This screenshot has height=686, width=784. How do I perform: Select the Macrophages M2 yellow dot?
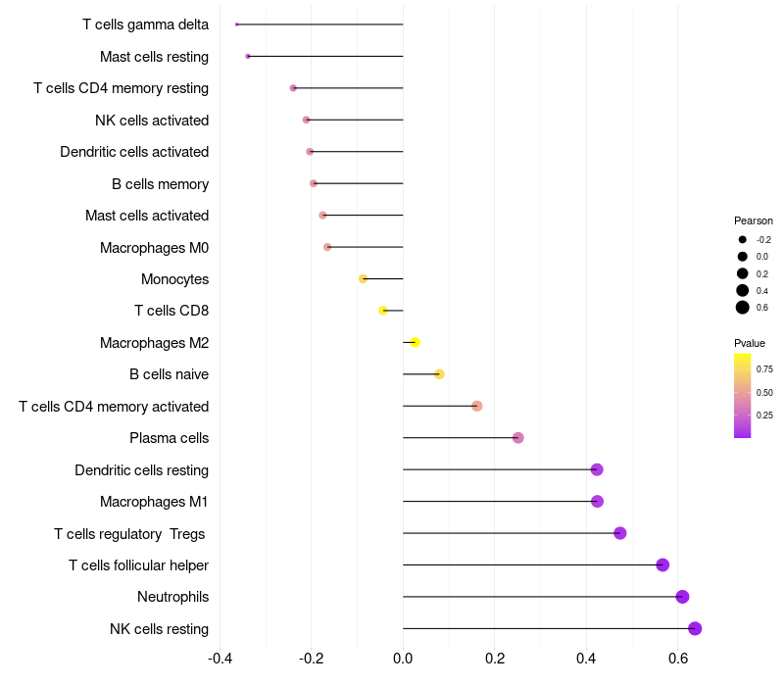coord(415,342)
